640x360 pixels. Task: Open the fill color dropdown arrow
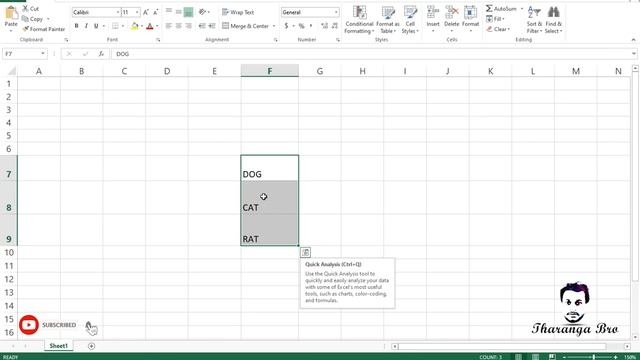click(x=142, y=26)
